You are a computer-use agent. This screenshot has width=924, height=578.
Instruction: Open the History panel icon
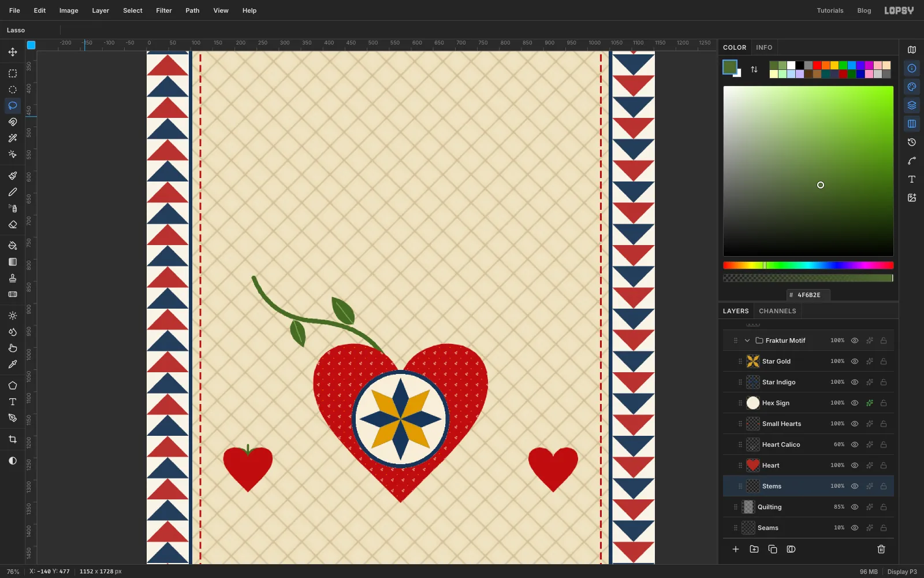912,142
